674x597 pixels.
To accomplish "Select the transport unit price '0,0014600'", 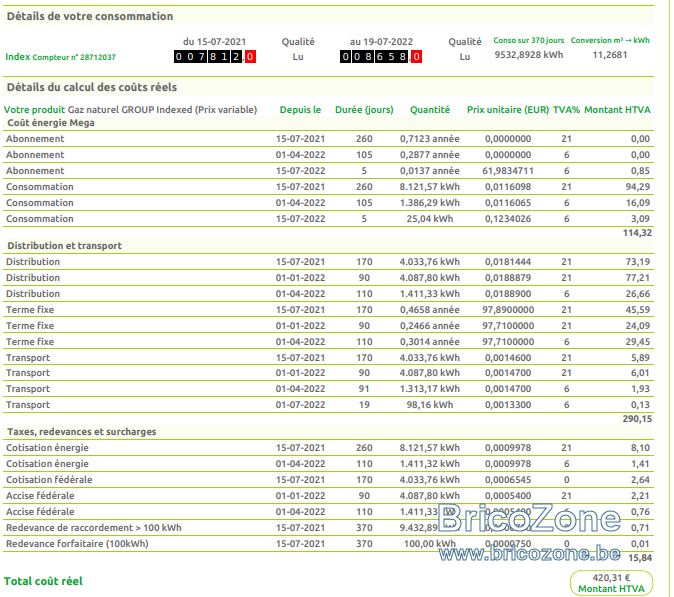I will click(508, 358).
